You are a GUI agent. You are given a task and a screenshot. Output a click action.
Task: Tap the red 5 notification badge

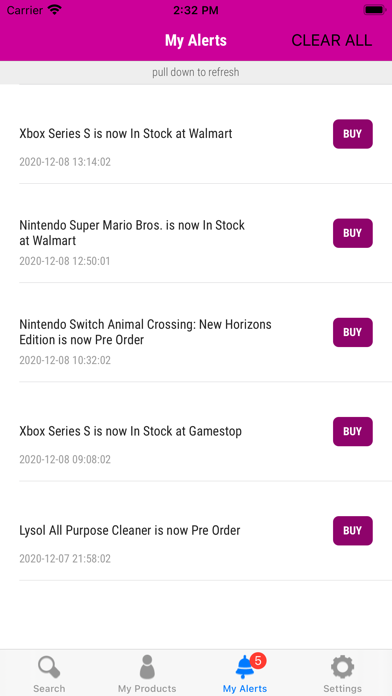coord(258,660)
